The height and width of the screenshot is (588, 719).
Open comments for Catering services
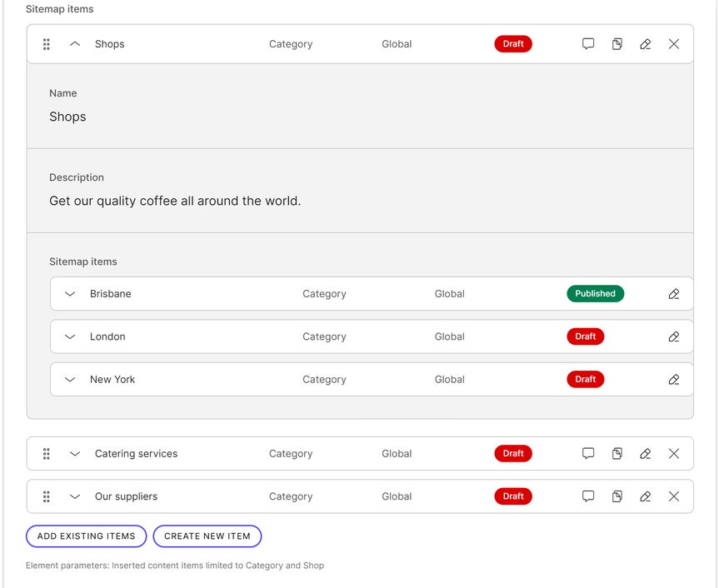(588, 454)
